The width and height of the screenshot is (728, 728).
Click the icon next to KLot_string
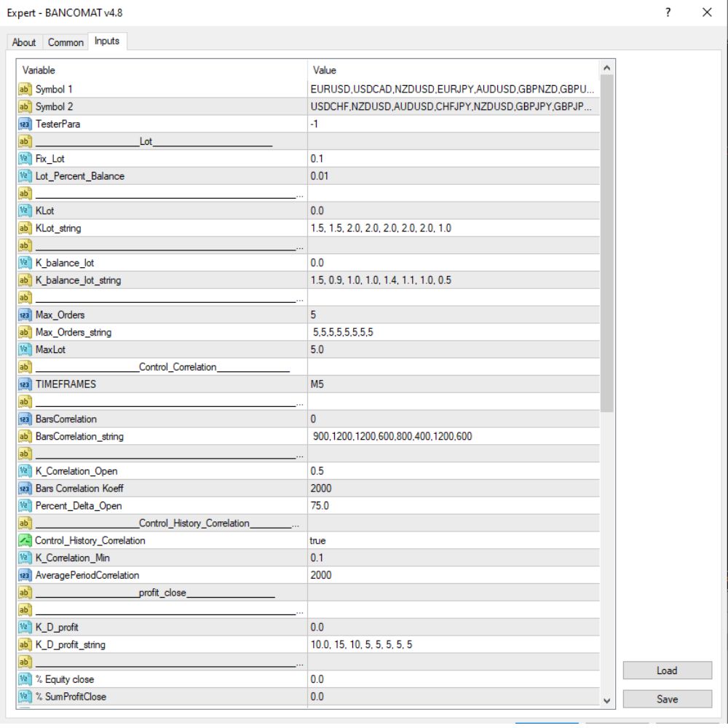coord(25,228)
